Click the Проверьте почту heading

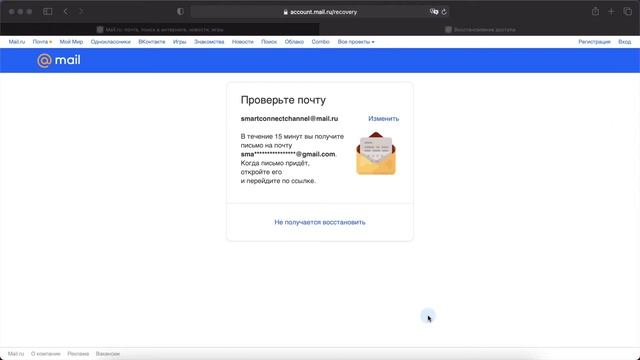[x=283, y=100]
